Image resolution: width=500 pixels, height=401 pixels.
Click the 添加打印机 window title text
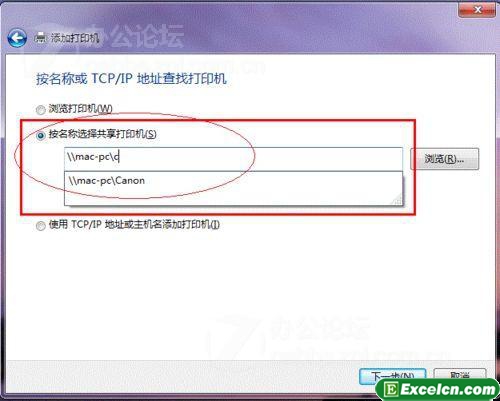(75, 38)
